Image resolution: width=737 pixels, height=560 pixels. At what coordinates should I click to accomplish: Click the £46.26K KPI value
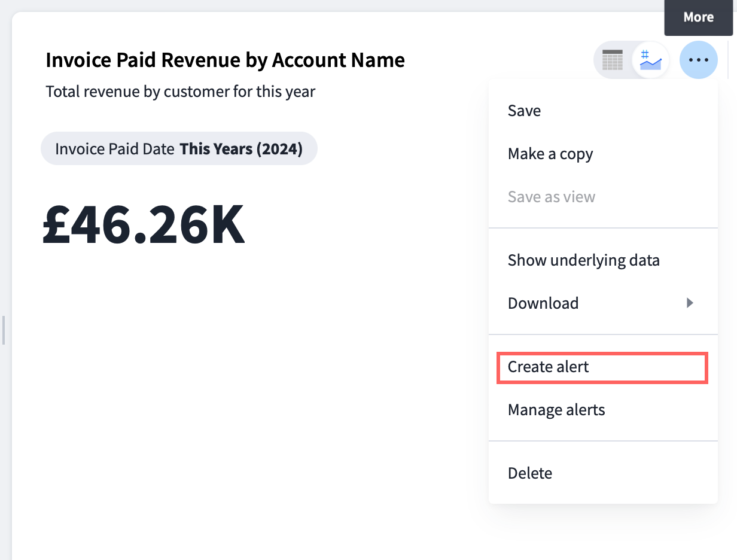point(144,225)
